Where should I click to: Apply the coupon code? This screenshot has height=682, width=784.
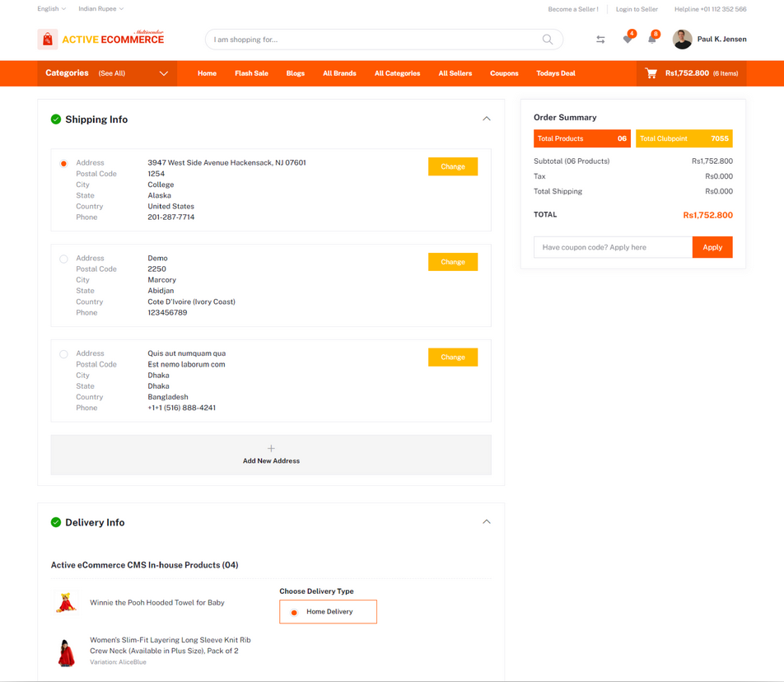(712, 247)
